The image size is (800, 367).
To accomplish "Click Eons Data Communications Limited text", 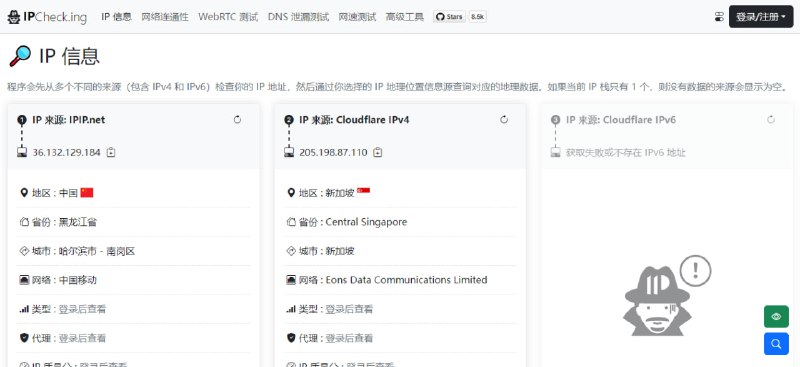I will (x=406, y=280).
